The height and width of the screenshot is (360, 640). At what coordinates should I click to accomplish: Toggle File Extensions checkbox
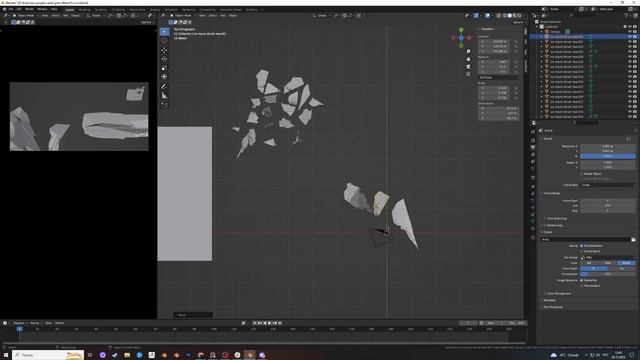(582, 246)
